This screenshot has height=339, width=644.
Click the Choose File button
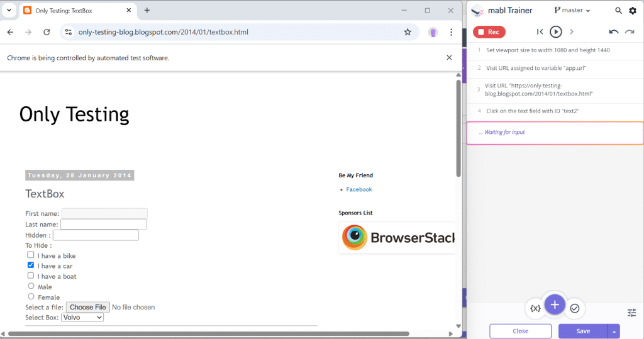click(x=88, y=307)
